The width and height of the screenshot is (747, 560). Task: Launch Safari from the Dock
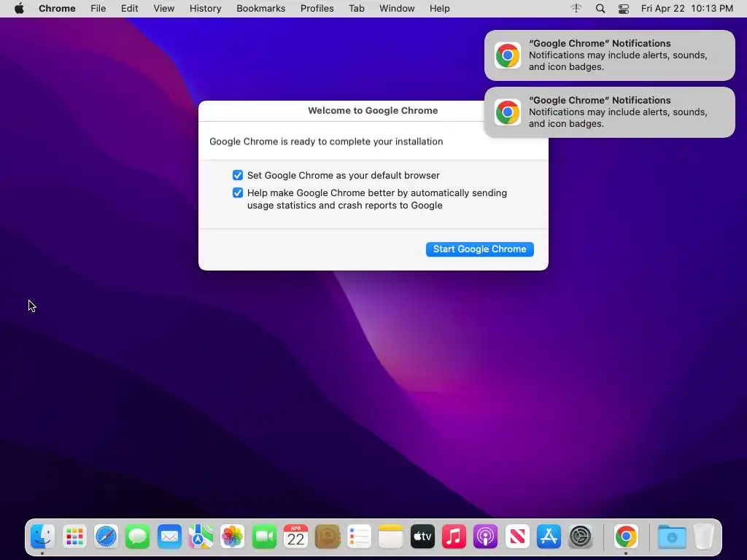[x=106, y=537]
